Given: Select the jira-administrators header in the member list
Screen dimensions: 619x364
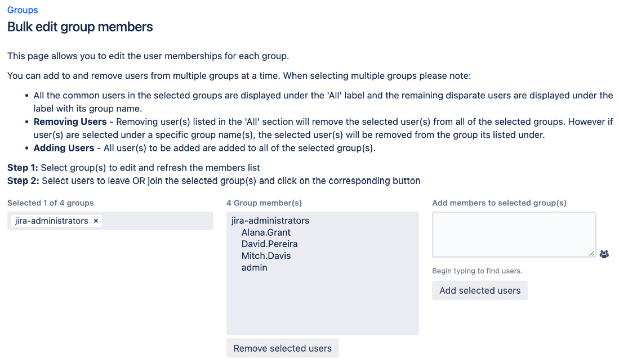Looking at the screenshot, I should (x=269, y=221).
